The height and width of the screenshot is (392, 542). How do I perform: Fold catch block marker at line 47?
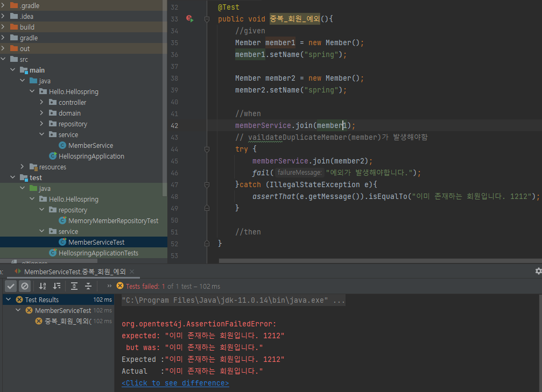tap(207, 185)
